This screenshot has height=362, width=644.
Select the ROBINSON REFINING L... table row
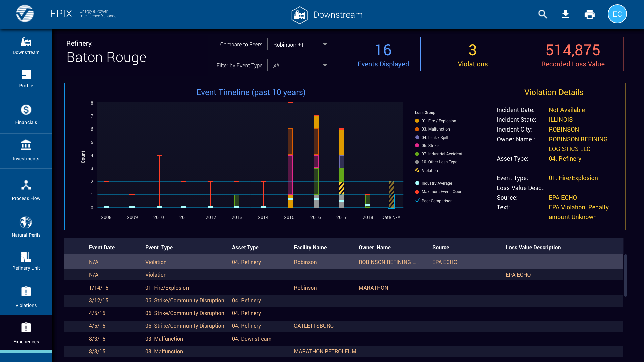coord(344,262)
